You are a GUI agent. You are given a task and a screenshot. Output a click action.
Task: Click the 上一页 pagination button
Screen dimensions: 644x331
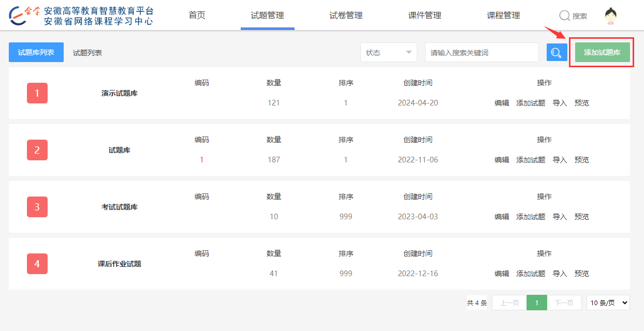coord(509,303)
